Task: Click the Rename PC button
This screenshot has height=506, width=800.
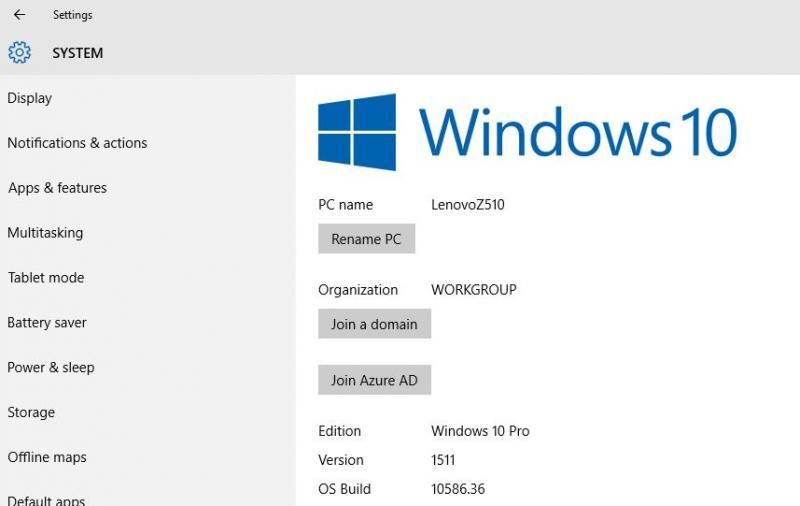Action: coord(366,239)
